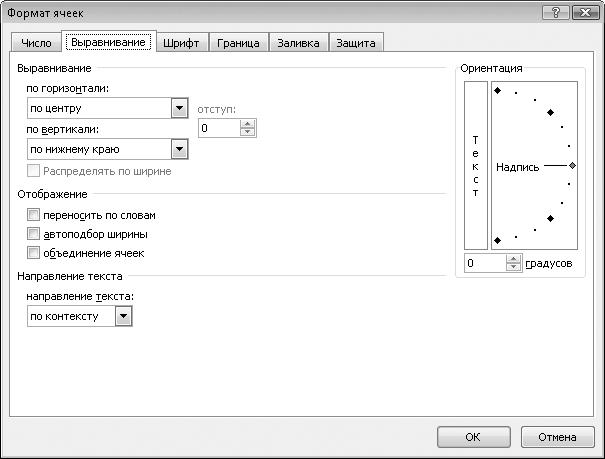Toggle автоподбор ширины checkbox
The height and width of the screenshot is (459, 605).
[34, 234]
